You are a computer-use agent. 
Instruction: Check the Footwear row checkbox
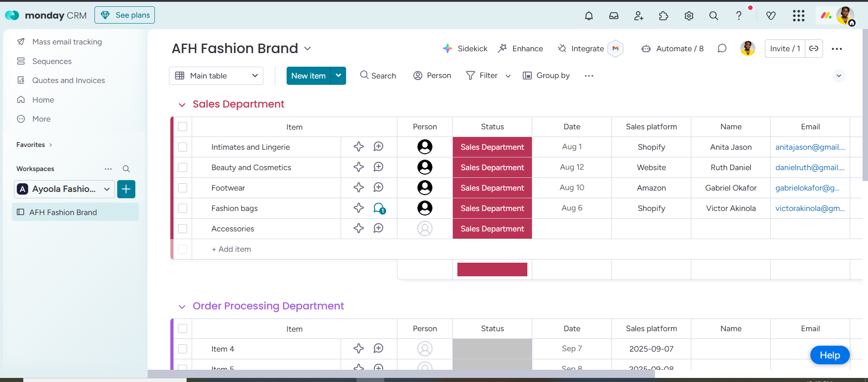[x=183, y=188]
